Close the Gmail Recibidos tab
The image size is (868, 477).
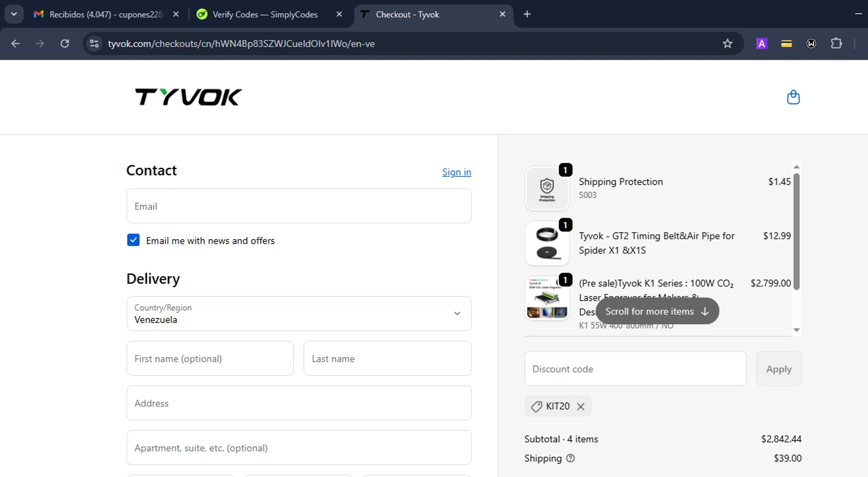coord(176,14)
